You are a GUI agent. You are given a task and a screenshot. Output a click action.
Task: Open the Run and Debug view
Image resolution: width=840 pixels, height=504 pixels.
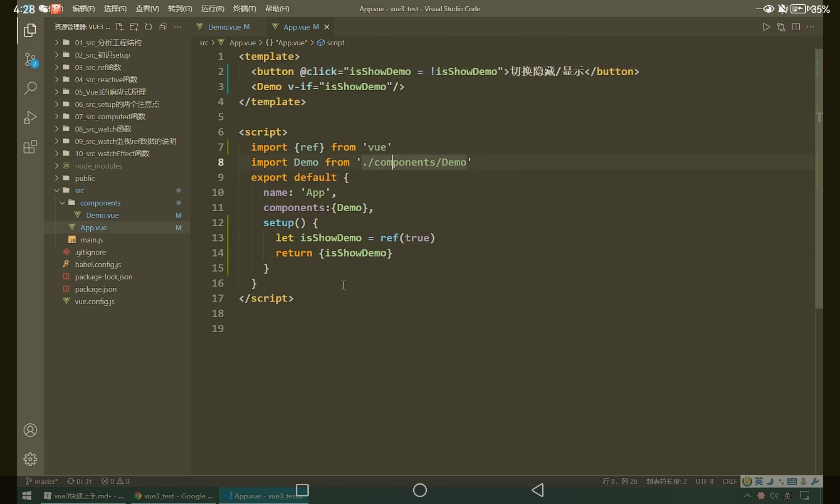tap(30, 118)
